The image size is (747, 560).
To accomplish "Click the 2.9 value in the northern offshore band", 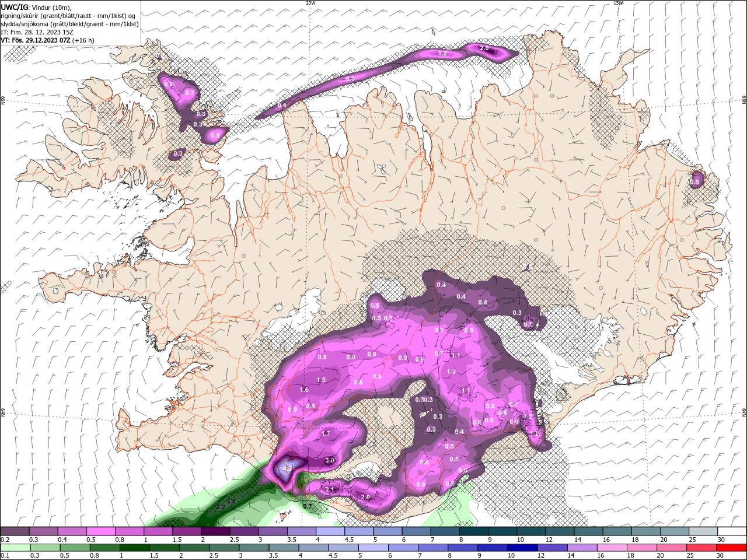I will click(x=484, y=48).
